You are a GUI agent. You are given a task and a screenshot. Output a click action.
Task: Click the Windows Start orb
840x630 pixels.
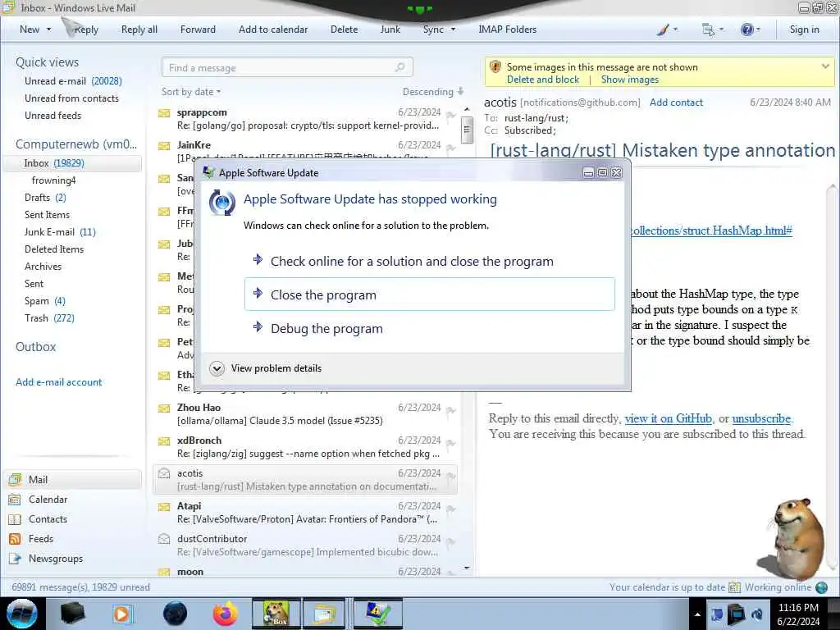tap(22, 614)
